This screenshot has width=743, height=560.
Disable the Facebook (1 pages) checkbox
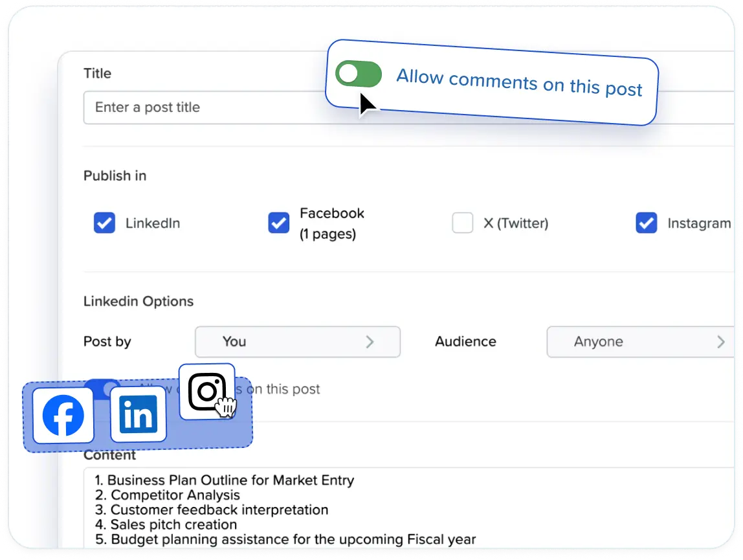click(x=278, y=223)
